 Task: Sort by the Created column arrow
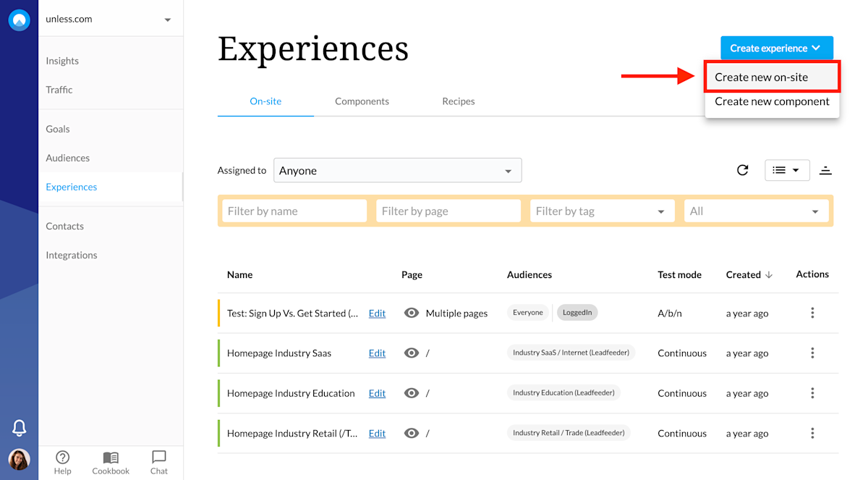click(x=769, y=274)
